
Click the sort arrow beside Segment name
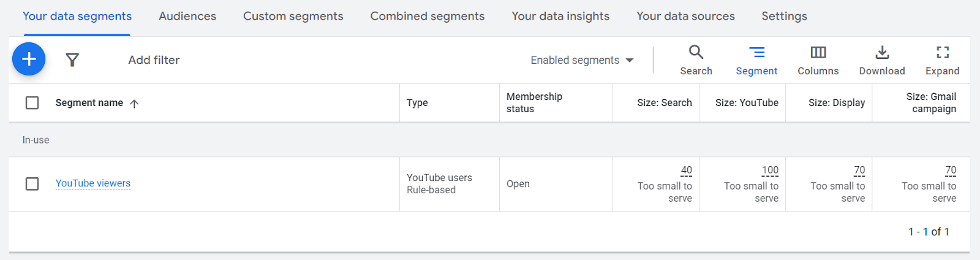pos(134,104)
